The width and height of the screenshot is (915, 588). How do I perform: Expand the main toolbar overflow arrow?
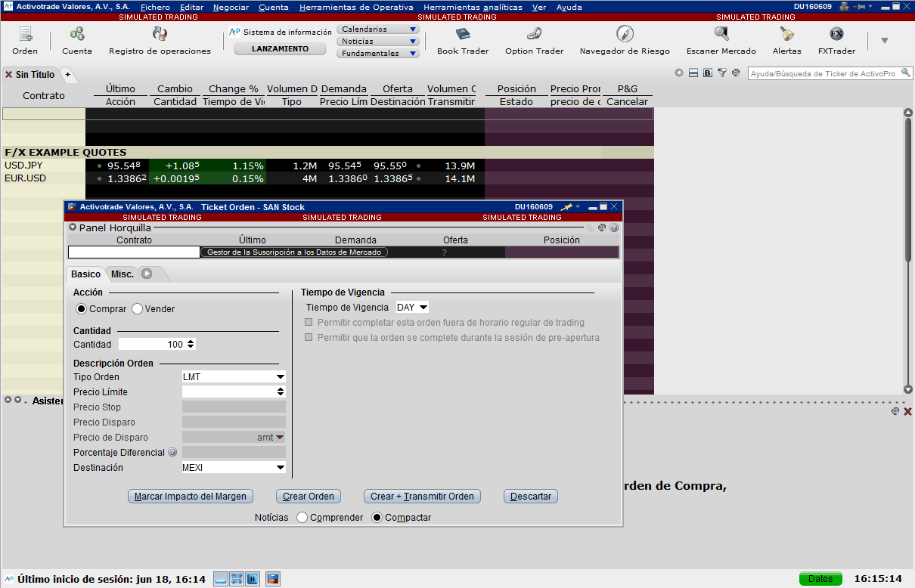pyautogui.click(x=884, y=41)
